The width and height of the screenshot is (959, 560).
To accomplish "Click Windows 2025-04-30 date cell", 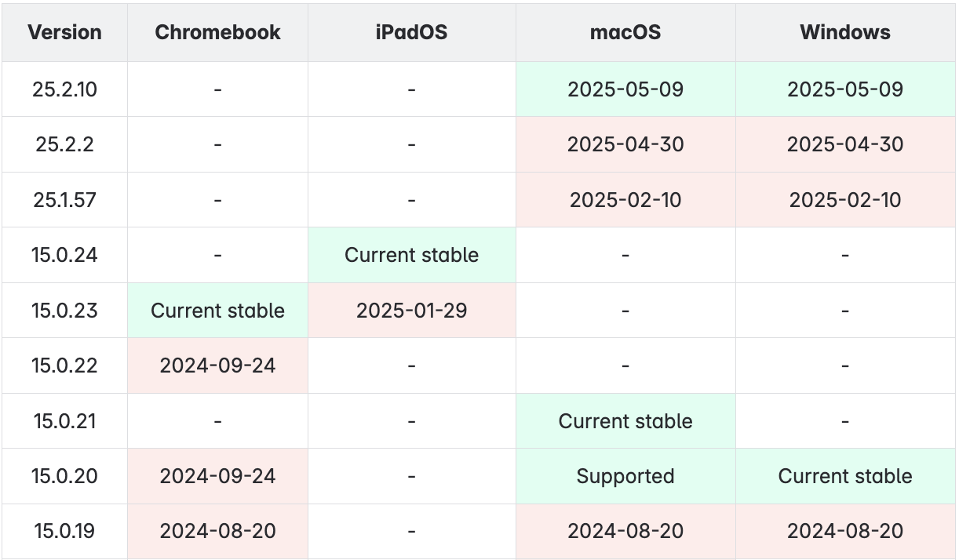I will tap(845, 144).
